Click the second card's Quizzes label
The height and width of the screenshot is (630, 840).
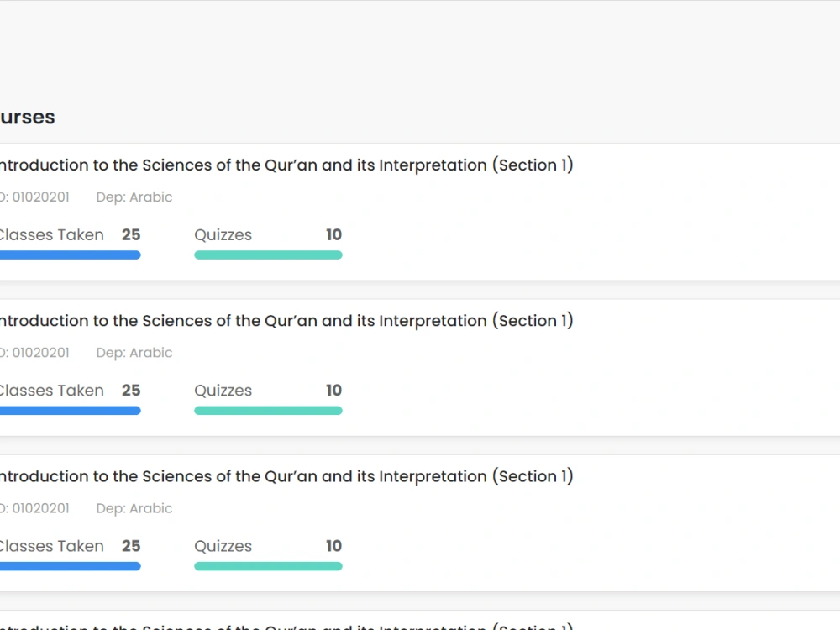[x=223, y=391]
